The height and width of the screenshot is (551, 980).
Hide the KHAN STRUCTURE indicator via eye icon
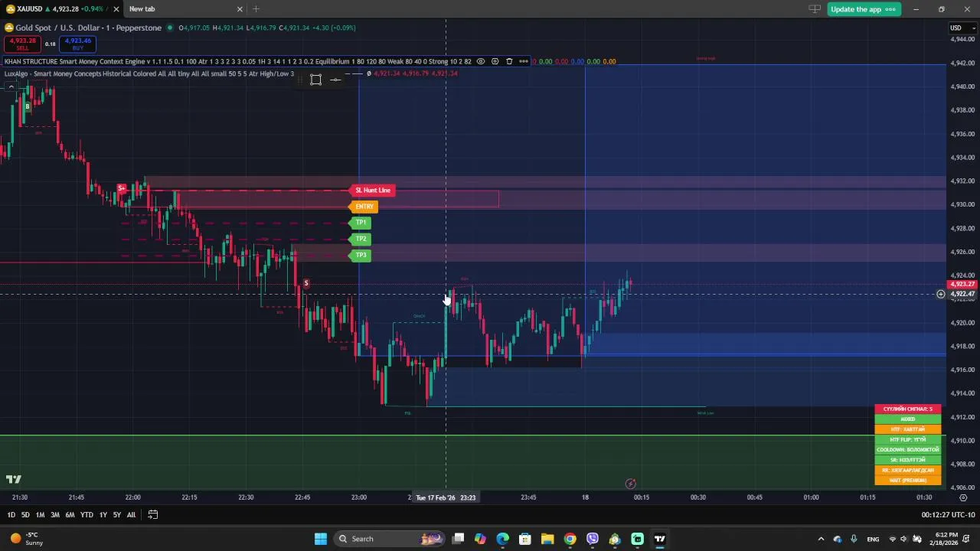pos(481,61)
